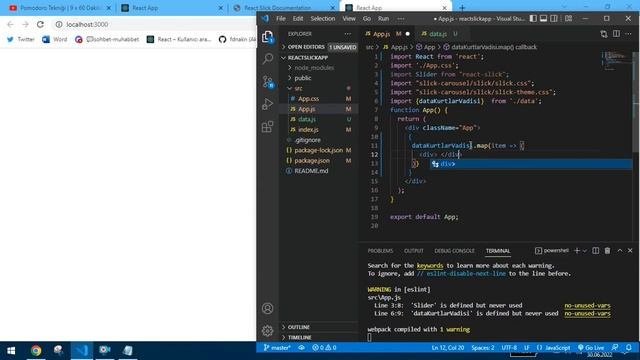
Task: Select the App.js editor tab
Action: pos(387,34)
